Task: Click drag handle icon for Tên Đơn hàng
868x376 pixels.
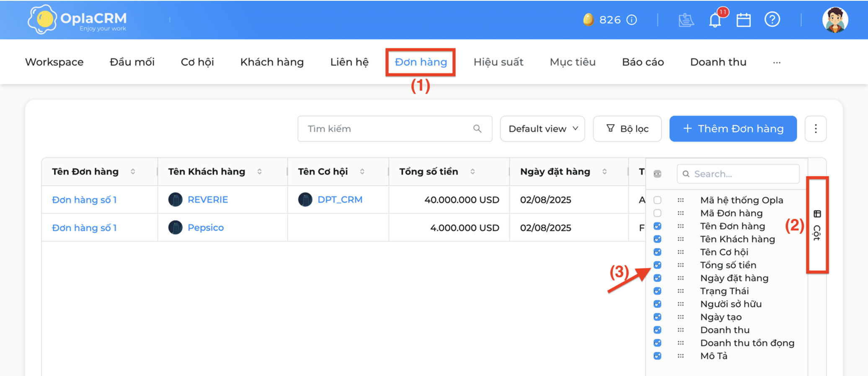Action: [681, 226]
